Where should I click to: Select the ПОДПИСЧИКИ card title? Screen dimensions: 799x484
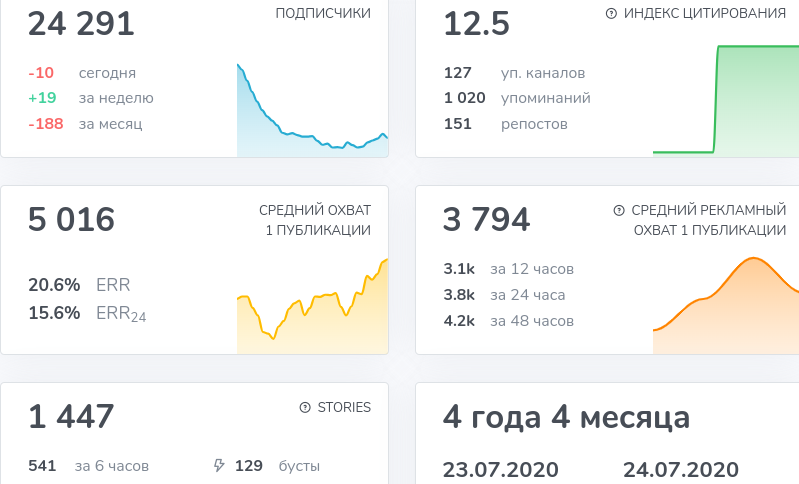[323, 13]
